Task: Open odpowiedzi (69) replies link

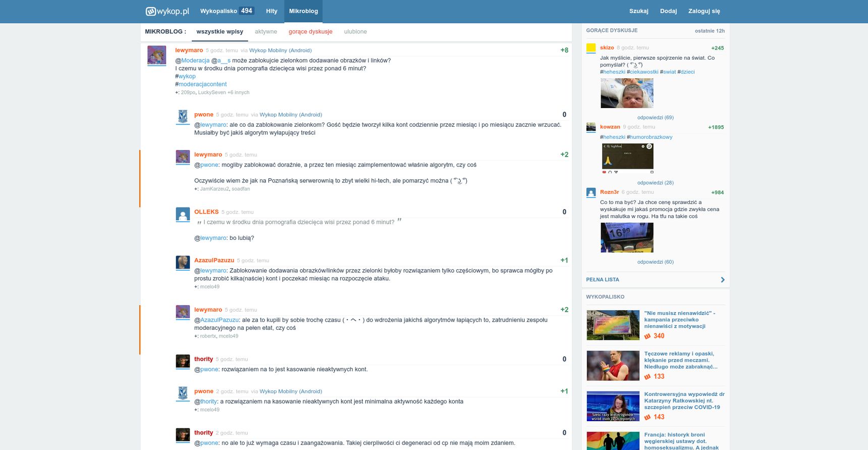Action: pos(655,118)
